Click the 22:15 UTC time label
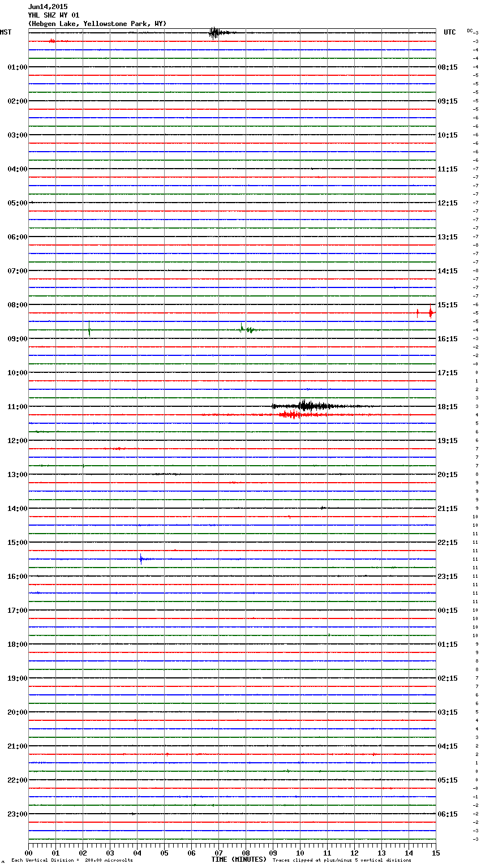The width and height of the screenshot is (481, 868). pos(448,543)
